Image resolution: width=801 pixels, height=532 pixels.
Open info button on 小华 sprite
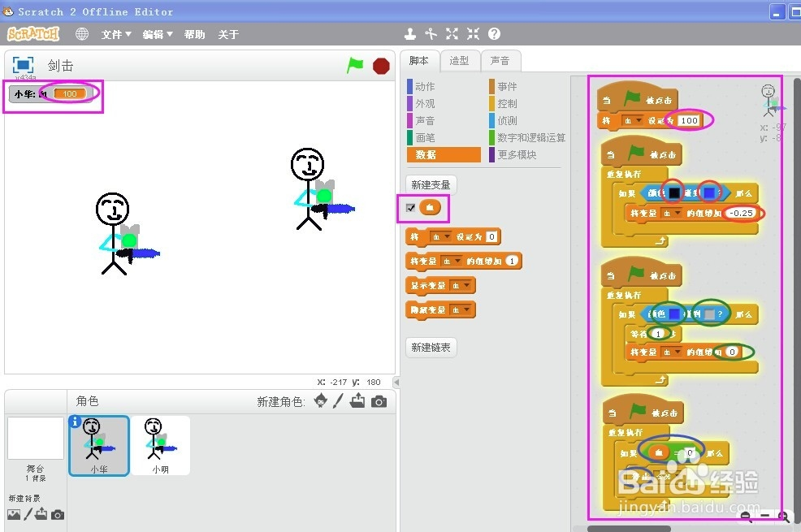tap(75, 422)
